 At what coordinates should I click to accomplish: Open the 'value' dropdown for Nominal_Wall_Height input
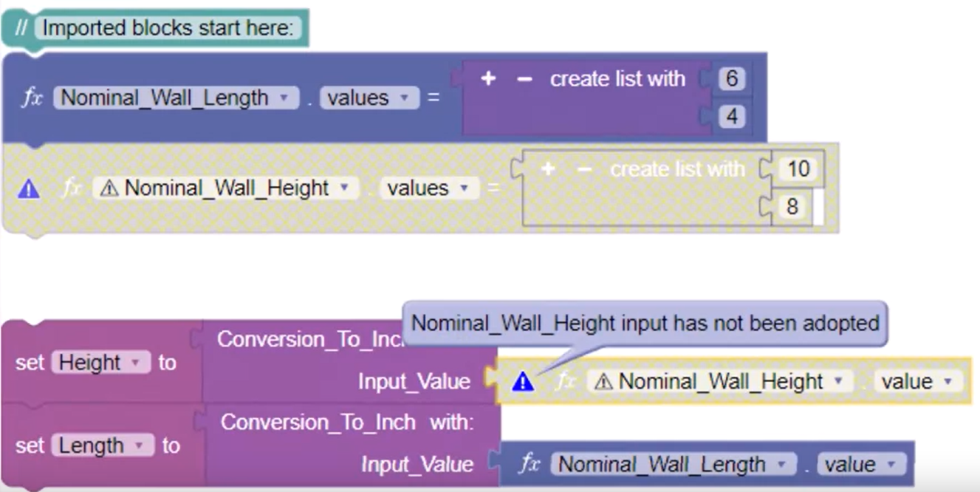pos(918,381)
